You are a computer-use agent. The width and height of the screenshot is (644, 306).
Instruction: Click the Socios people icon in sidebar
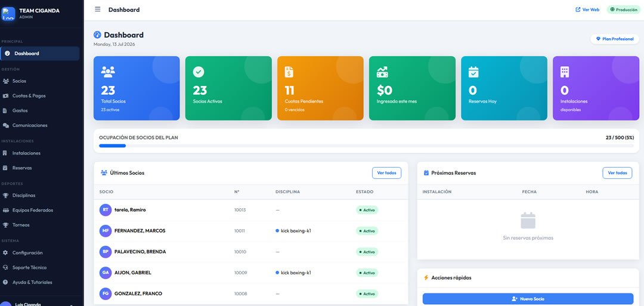point(6,81)
